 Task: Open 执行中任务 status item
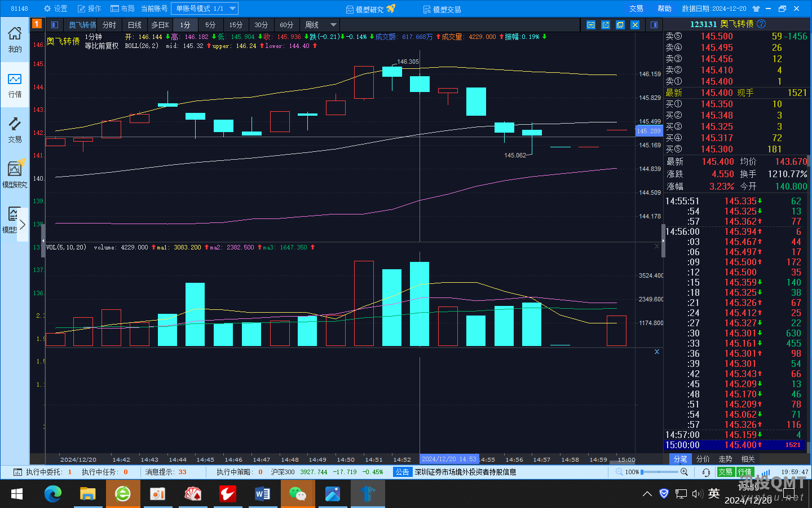tap(105, 472)
